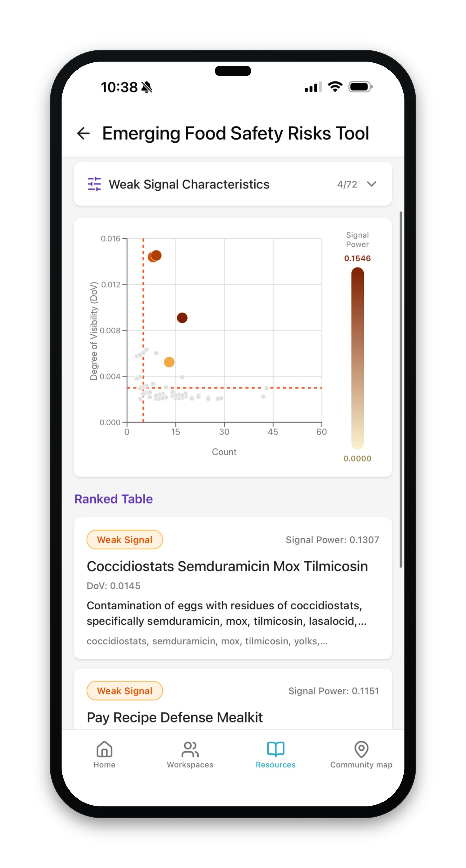Click the Wi-Fi status icon
Screen dimensions: 466x868
coord(335,87)
